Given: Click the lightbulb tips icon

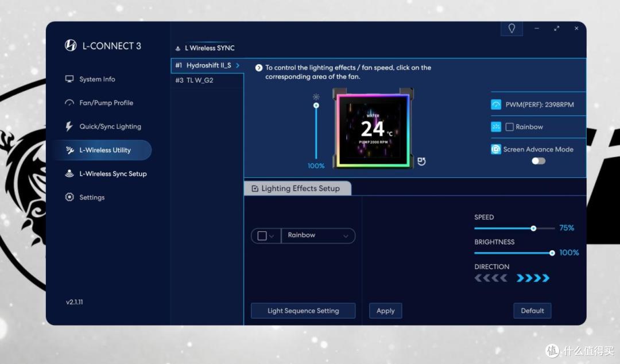Looking at the screenshot, I should click(x=511, y=29).
